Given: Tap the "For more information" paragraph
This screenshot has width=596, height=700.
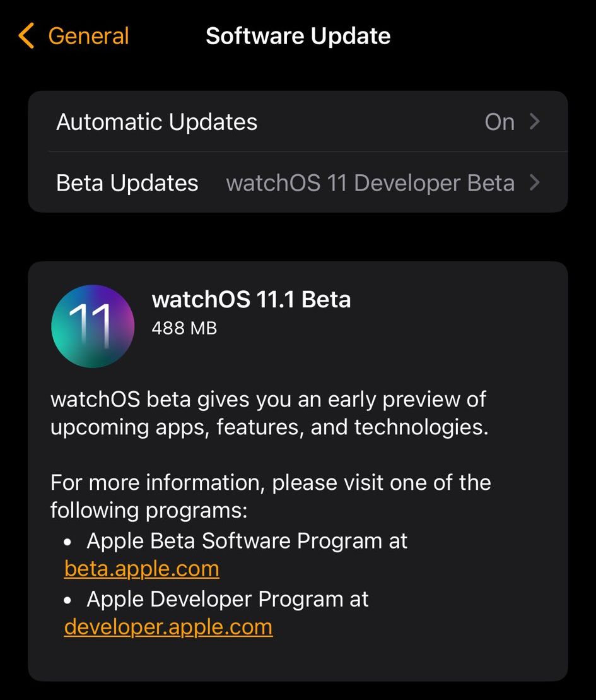Looking at the screenshot, I should click(x=271, y=496).
